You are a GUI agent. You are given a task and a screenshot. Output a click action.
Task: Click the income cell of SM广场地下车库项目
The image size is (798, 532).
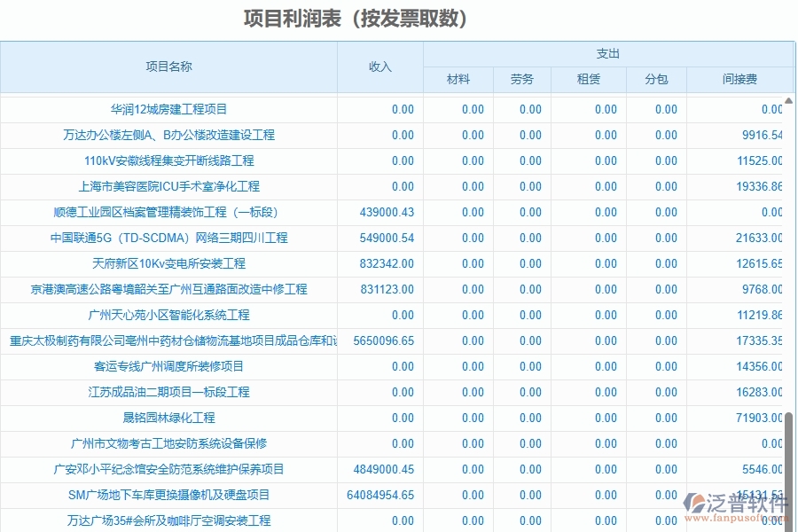tap(379, 495)
